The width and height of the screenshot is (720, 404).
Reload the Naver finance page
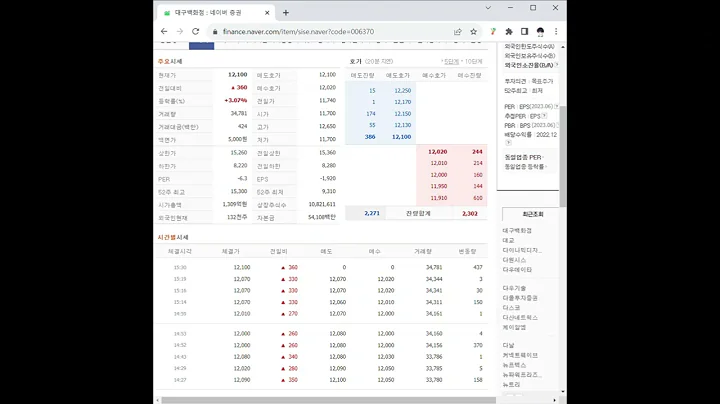196,31
